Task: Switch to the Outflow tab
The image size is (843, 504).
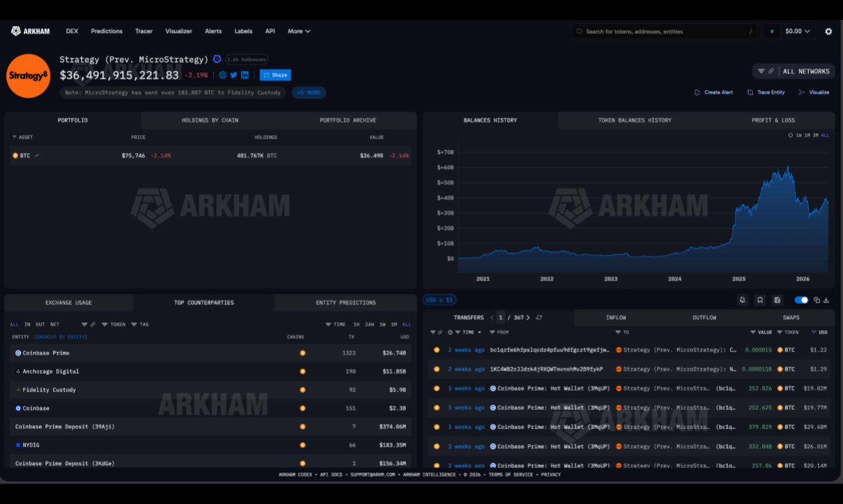Action: (x=704, y=318)
